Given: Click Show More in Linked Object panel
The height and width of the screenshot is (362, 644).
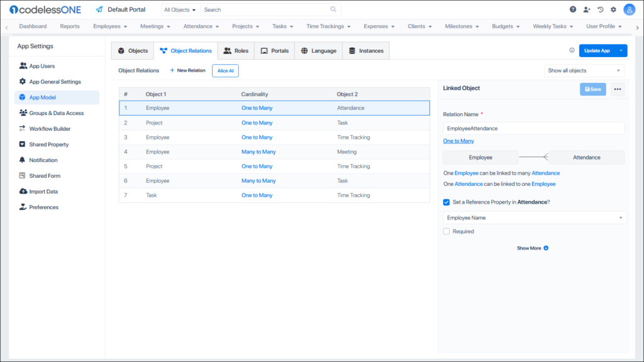Looking at the screenshot, I should coord(532,248).
